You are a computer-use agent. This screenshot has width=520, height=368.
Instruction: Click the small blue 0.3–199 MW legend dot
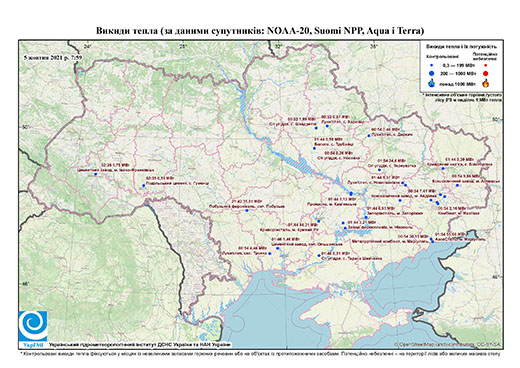coord(432,66)
